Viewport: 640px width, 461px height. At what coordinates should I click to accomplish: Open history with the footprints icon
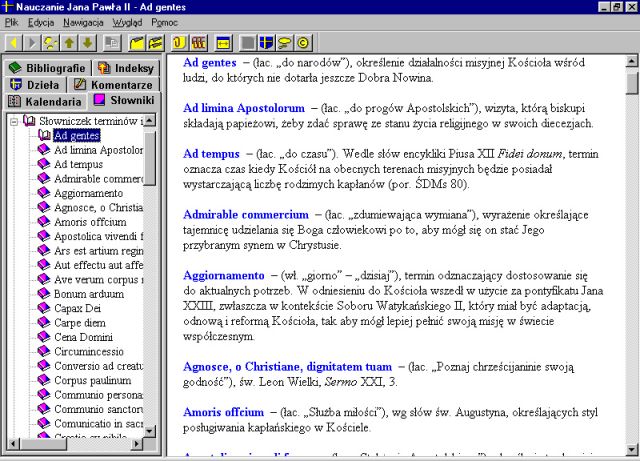pyautogui.click(x=51, y=42)
